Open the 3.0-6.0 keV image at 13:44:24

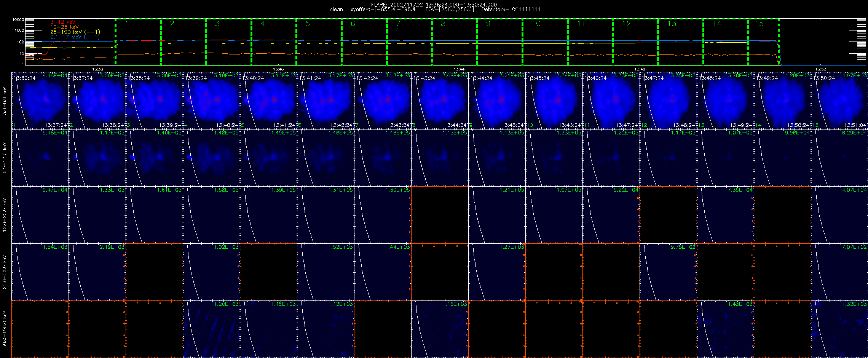(x=497, y=101)
